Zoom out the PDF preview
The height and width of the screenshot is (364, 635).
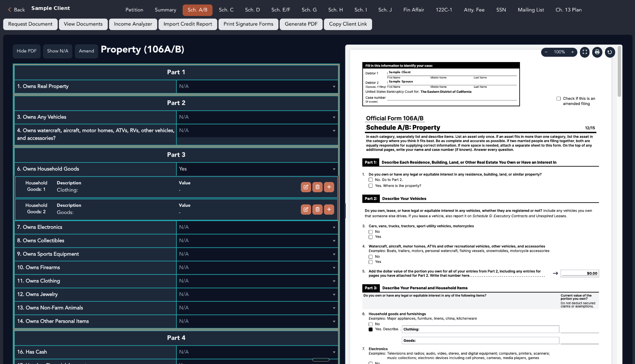click(546, 52)
